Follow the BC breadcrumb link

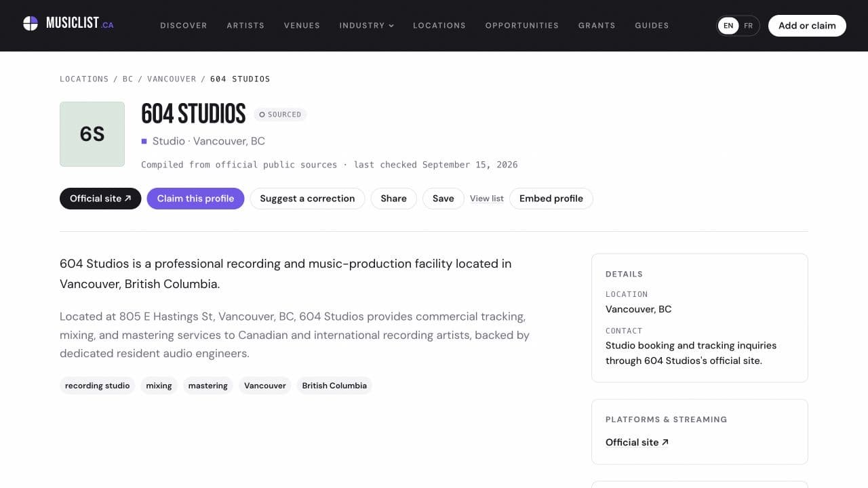click(128, 79)
